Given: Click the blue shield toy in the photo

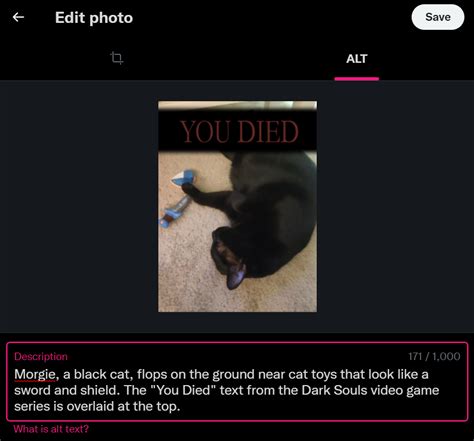Looking at the screenshot, I should 184,178.
